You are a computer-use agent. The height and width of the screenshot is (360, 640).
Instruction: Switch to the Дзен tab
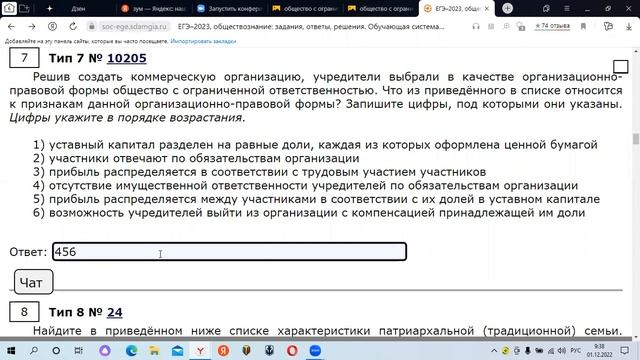[78, 8]
